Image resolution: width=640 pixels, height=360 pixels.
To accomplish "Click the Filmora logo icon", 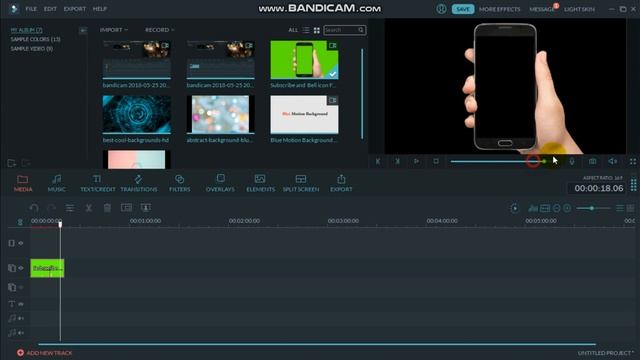I will click(14, 9).
